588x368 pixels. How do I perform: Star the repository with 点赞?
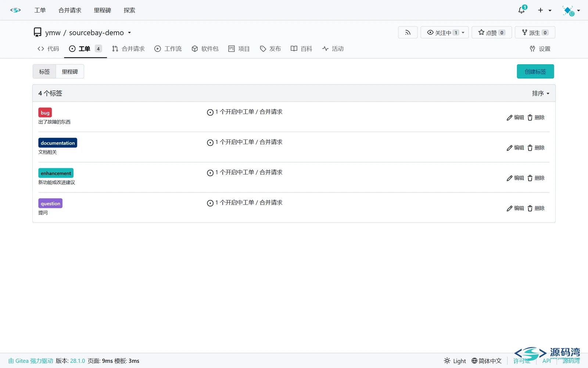point(491,32)
